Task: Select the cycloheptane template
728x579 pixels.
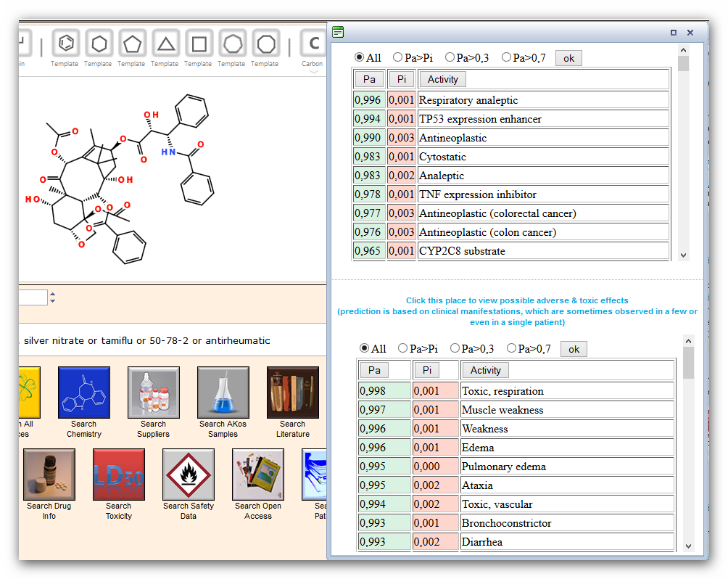Action: tap(233, 44)
